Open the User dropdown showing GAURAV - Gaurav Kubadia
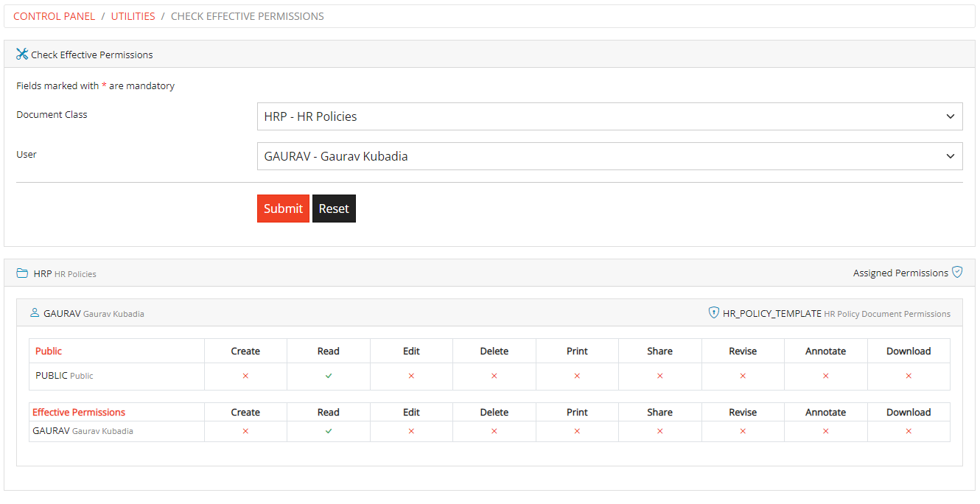 (x=609, y=156)
